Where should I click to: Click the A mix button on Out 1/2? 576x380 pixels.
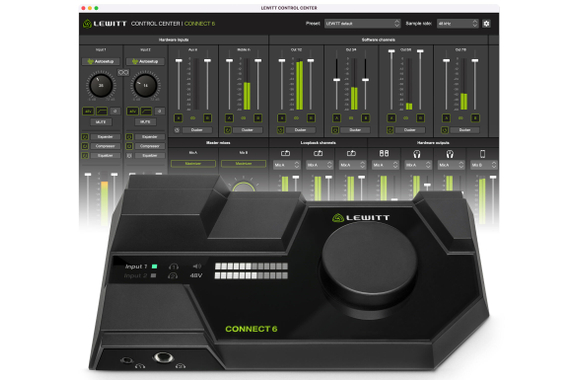(282, 118)
